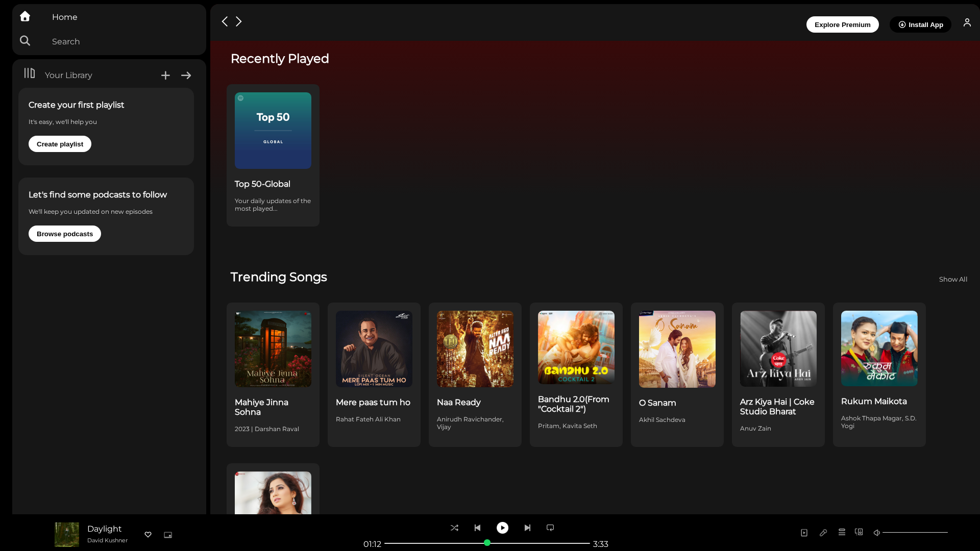
Task: Open Home from sidebar menu
Action: tap(65, 17)
